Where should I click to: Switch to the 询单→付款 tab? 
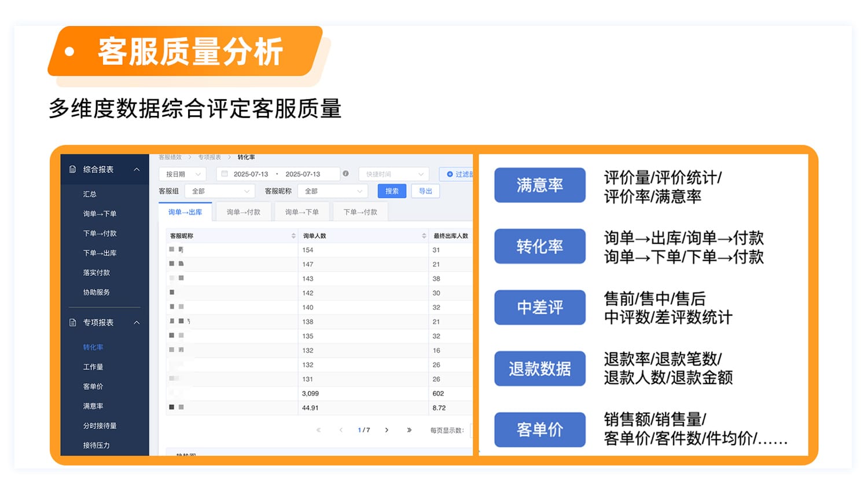click(243, 212)
